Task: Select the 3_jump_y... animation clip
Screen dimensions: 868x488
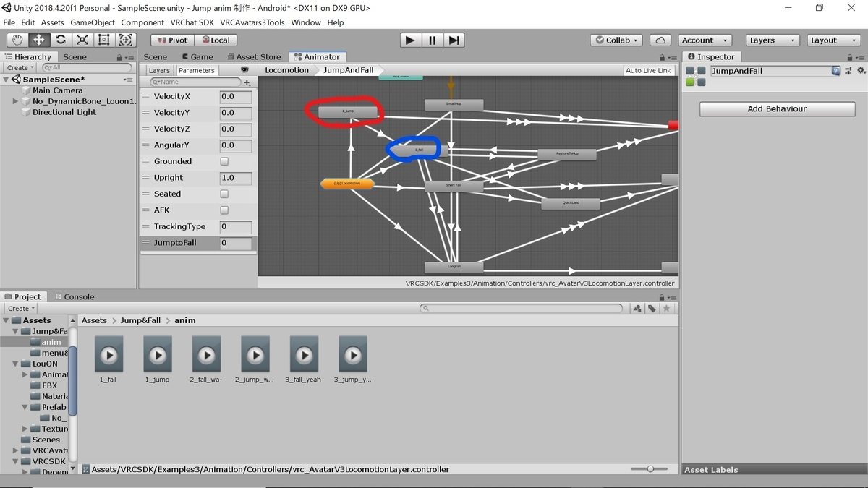Action: click(x=353, y=359)
